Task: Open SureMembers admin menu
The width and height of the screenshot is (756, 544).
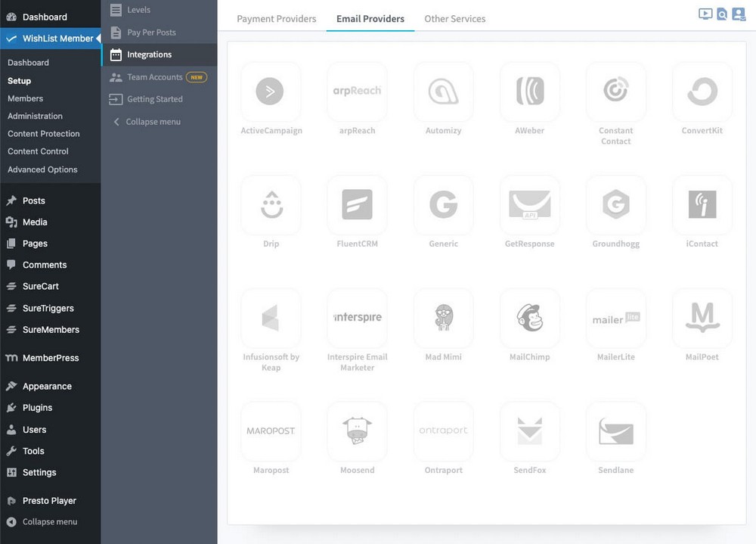Action: (50, 330)
